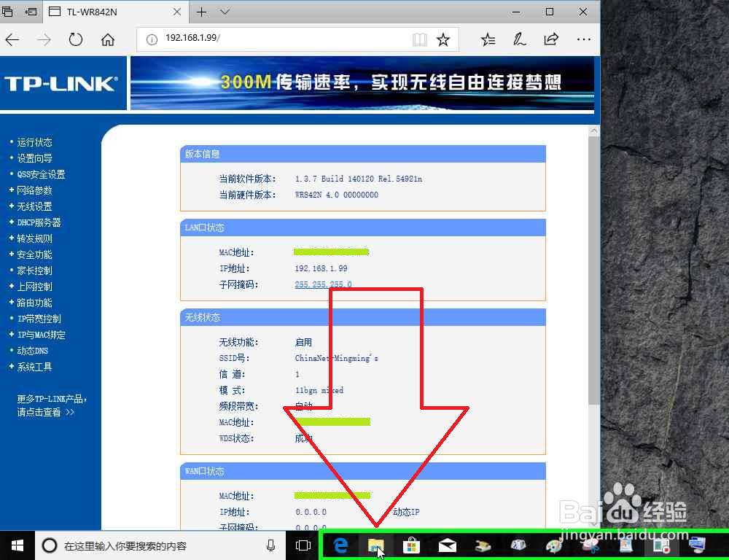Open IP带宽控制 in the sidebar
The height and width of the screenshot is (560, 729).
point(39,319)
